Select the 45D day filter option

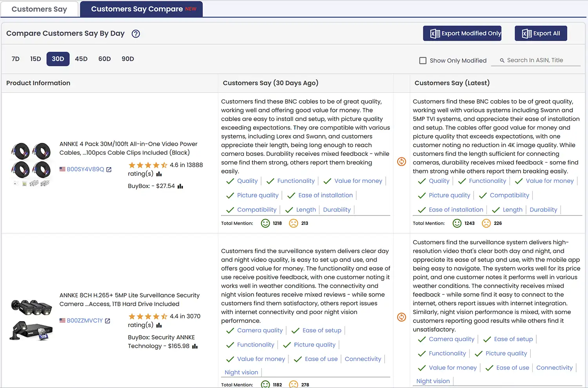[81, 59]
